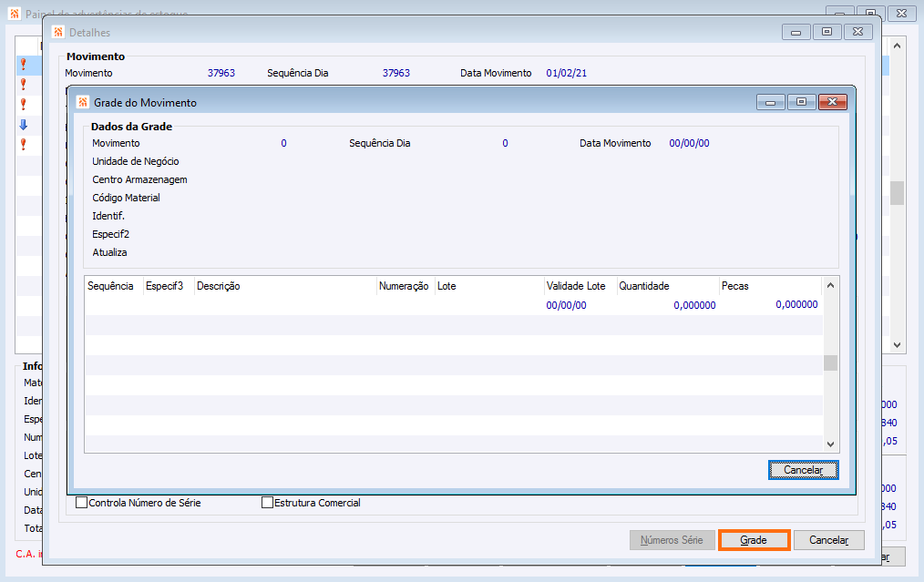Screen dimensions: 924x582
Task: Click the Lote column header
Action: pos(489,286)
